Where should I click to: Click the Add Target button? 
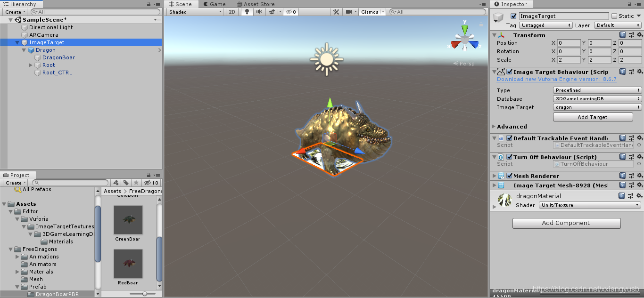593,117
